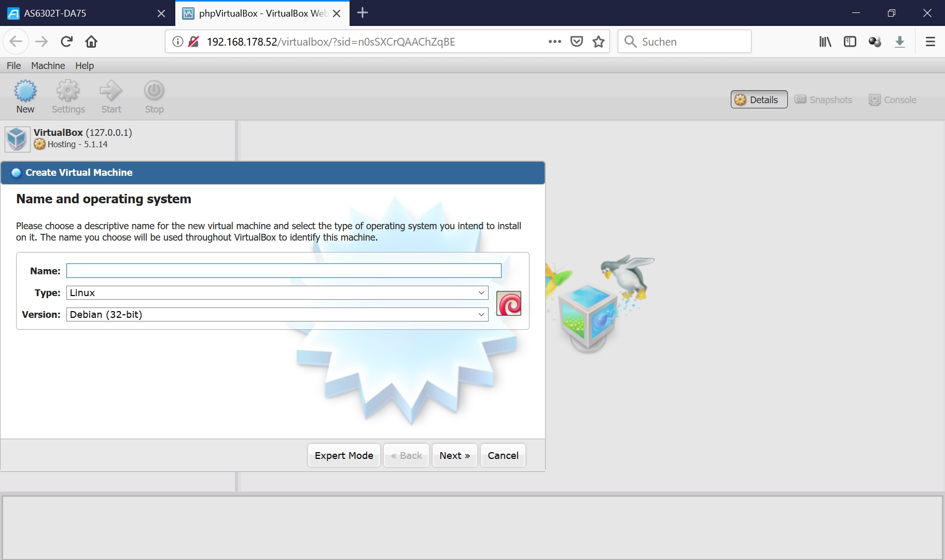Click the Back button in wizard
This screenshot has width=945, height=560.
click(406, 455)
